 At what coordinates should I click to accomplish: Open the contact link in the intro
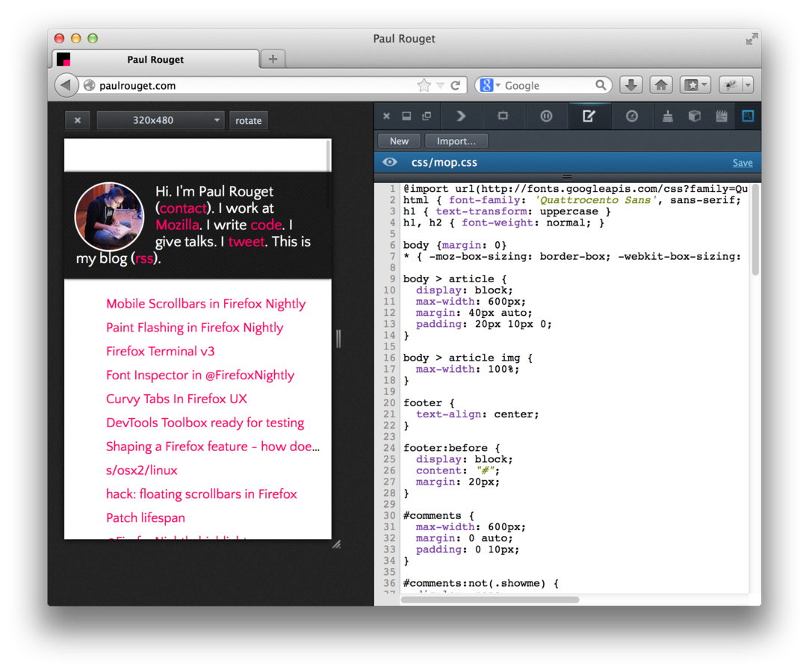click(x=183, y=208)
